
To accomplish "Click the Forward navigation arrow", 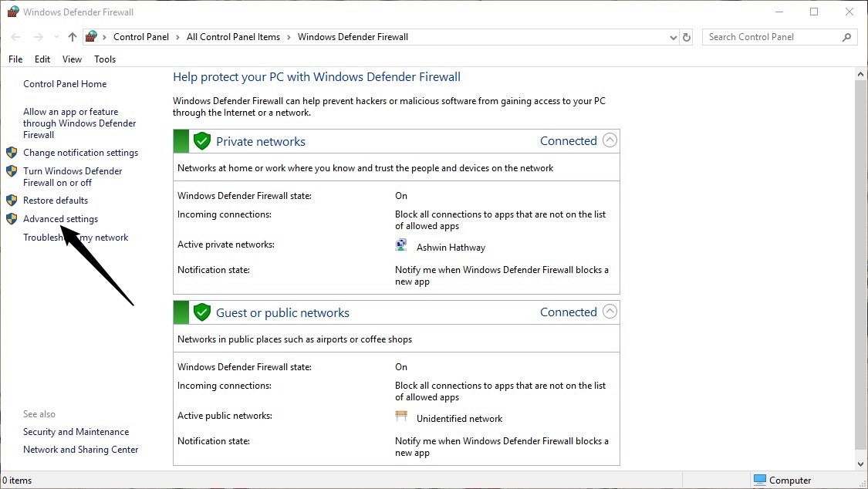I will click(x=39, y=37).
